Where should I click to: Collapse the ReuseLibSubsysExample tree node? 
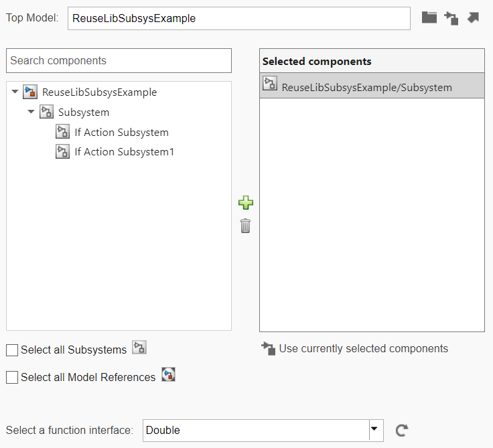pos(15,92)
